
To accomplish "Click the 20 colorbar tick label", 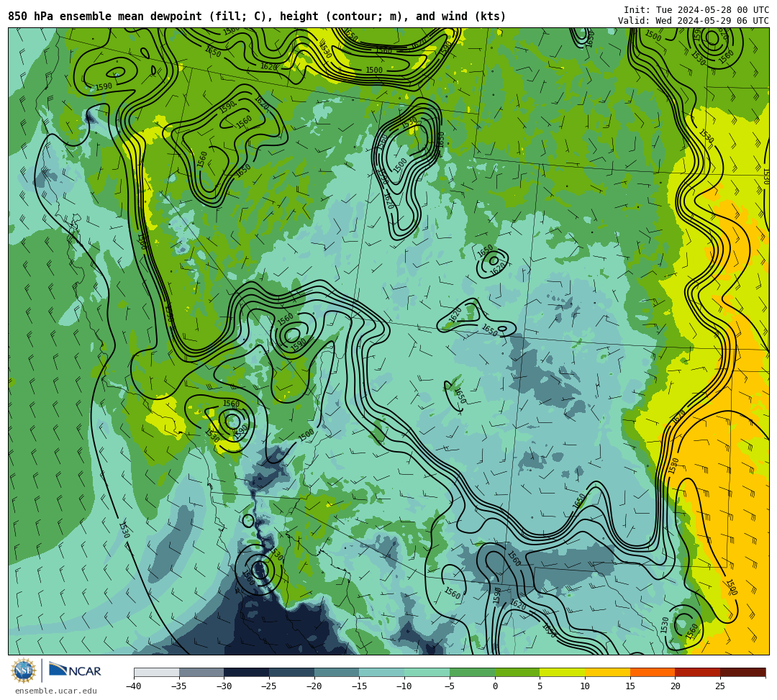I will (675, 686).
